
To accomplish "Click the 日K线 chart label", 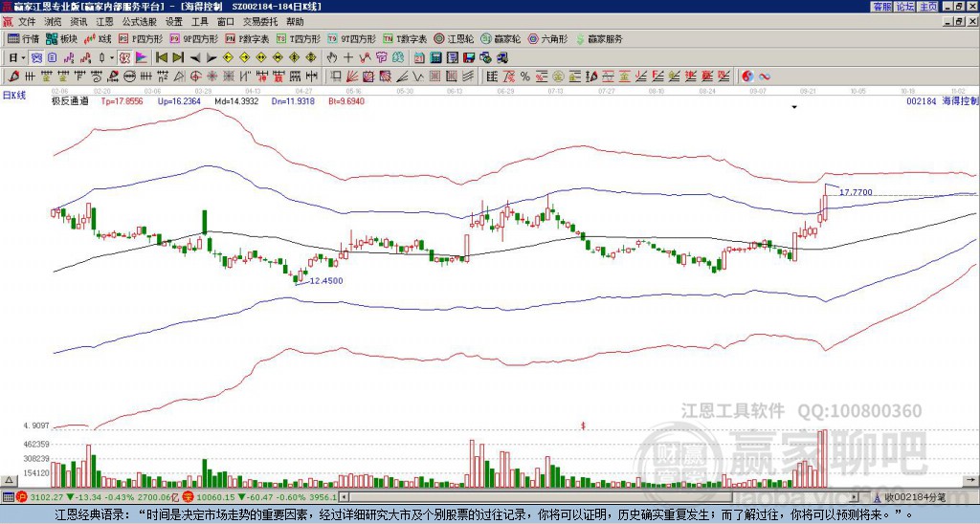I will coord(14,96).
